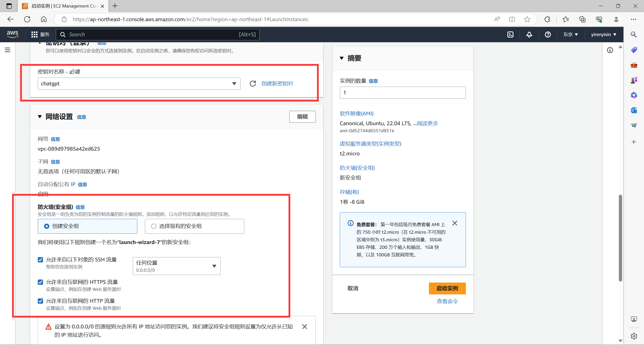Toggle the left navigation hamburger menu
This screenshot has width=644, height=345.
tap(8, 50)
